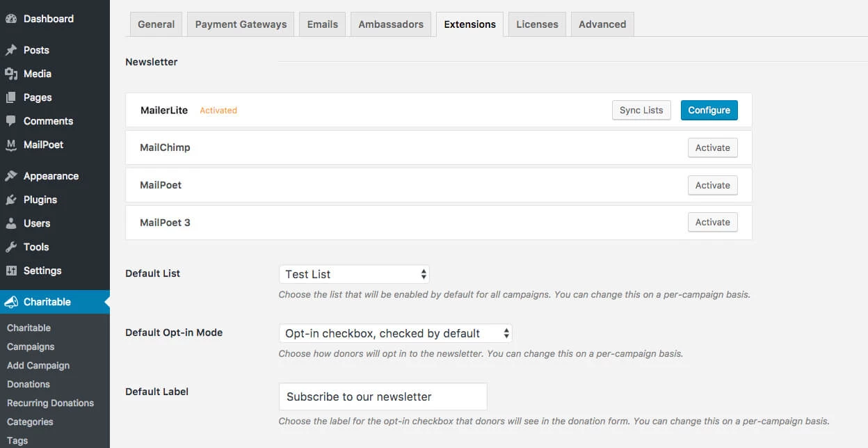The height and width of the screenshot is (448, 868).
Task: Click the Tools wrench icon
Action: pyautogui.click(x=11, y=247)
